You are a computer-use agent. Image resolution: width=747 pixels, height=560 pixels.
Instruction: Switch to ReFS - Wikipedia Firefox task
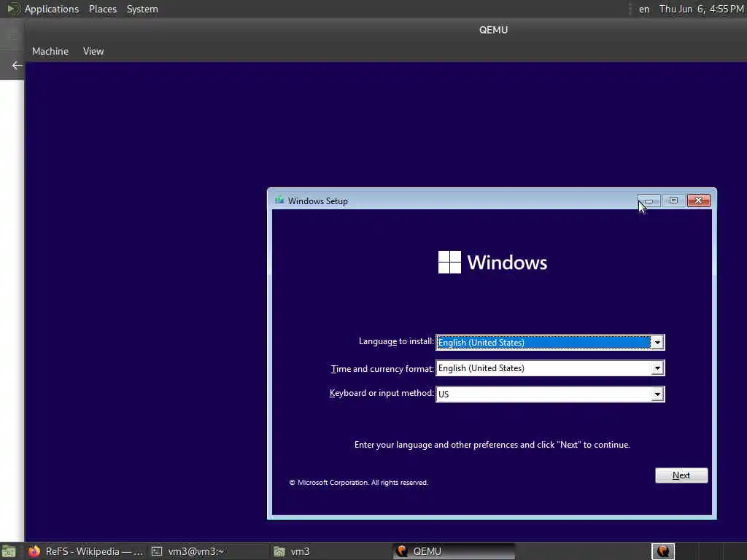point(85,551)
